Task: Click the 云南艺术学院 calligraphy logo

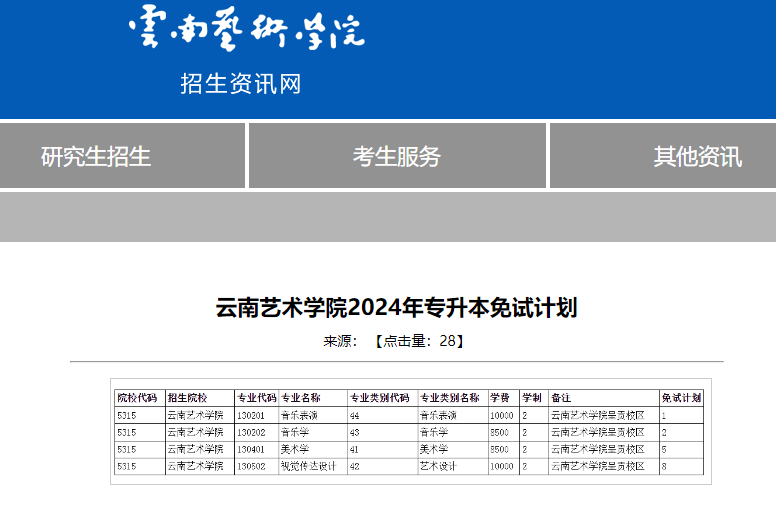Action: coord(246,28)
